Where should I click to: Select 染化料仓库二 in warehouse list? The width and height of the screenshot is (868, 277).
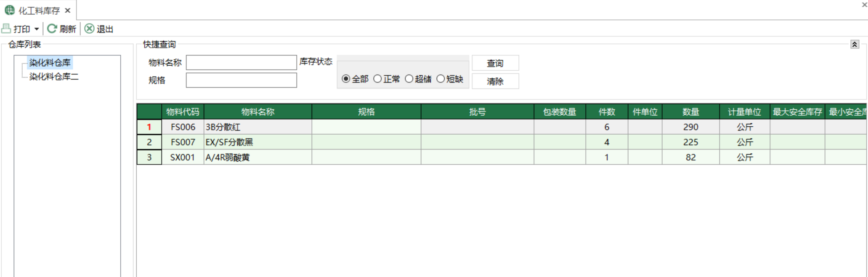tap(53, 77)
